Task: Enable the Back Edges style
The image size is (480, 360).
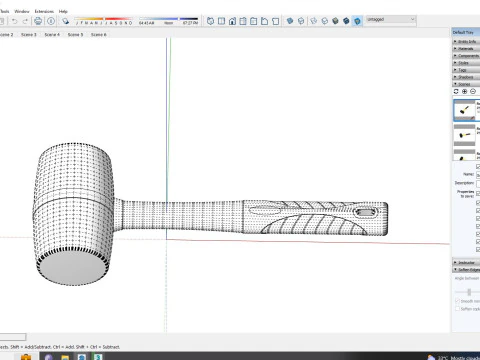Action: click(x=301, y=21)
